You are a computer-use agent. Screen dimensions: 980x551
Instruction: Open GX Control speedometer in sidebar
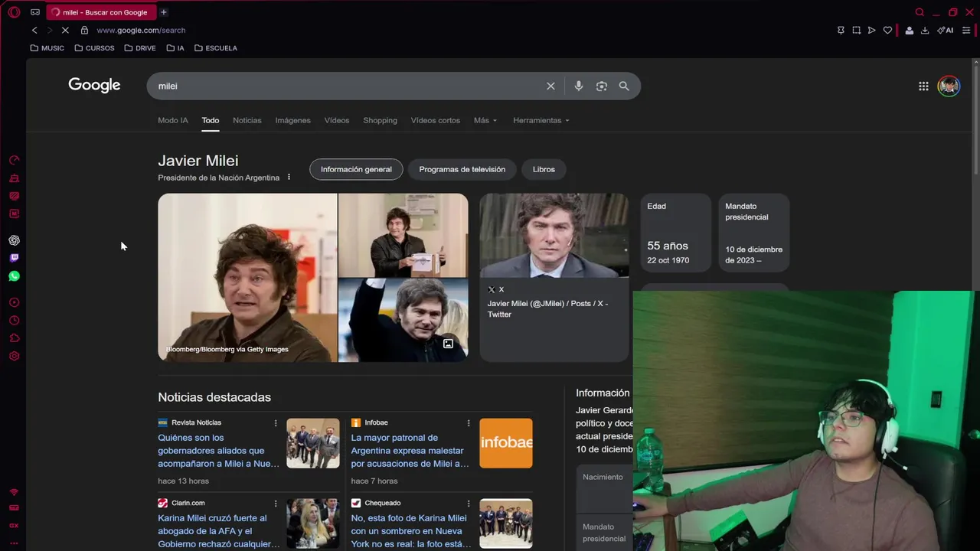pyautogui.click(x=14, y=160)
